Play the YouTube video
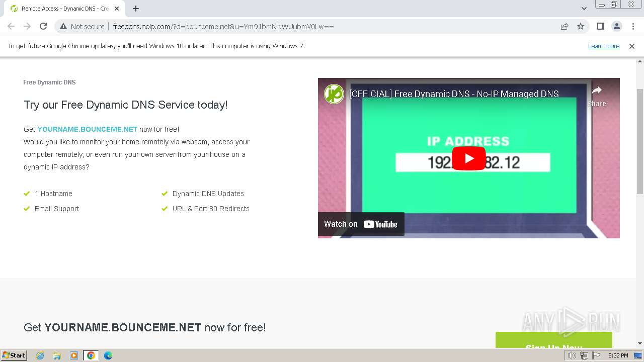The width and height of the screenshot is (644, 362). pyautogui.click(x=469, y=158)
